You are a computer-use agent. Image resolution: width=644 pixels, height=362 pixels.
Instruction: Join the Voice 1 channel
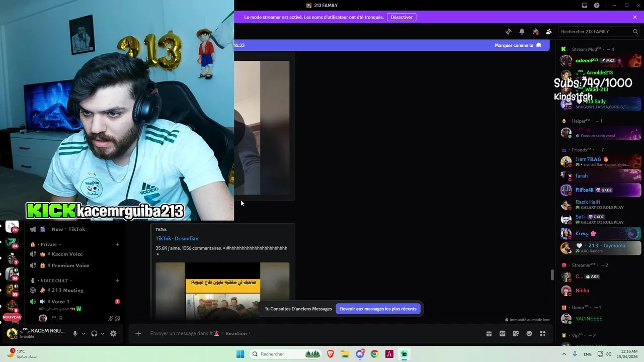74,302
